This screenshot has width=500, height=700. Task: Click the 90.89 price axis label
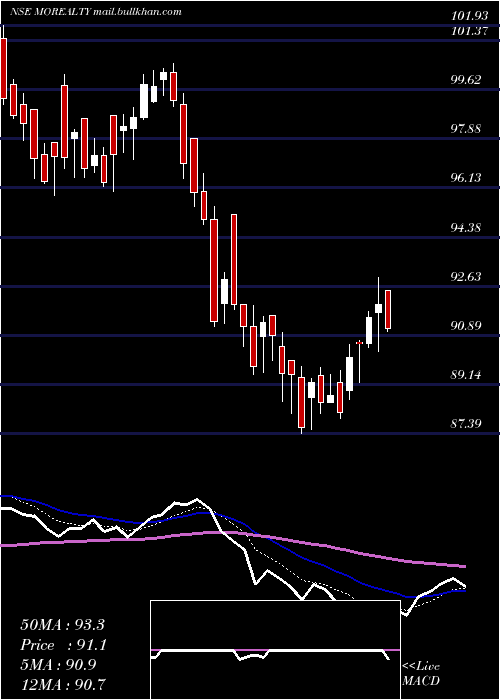467,325
